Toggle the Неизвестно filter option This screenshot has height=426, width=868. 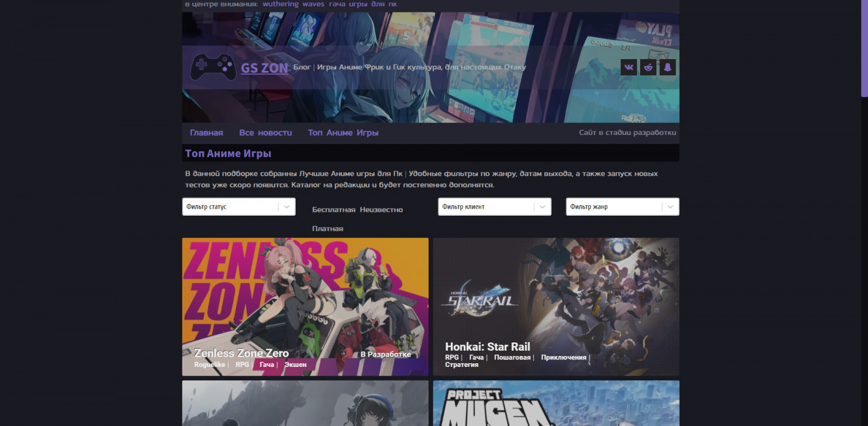pyautogui.click(x=381, y=210)
